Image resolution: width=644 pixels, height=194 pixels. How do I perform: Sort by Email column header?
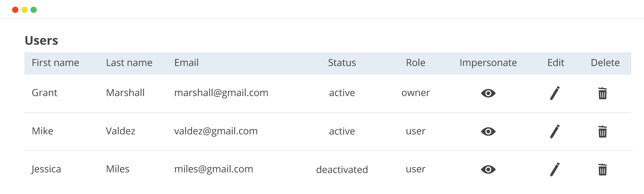pos(186,63)
